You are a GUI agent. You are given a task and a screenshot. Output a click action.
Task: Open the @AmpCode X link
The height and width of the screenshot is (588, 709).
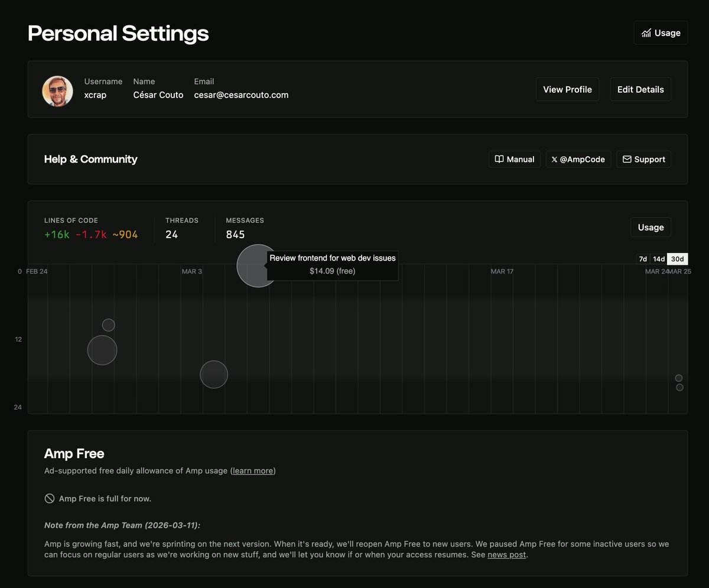[x=578, y=160]
